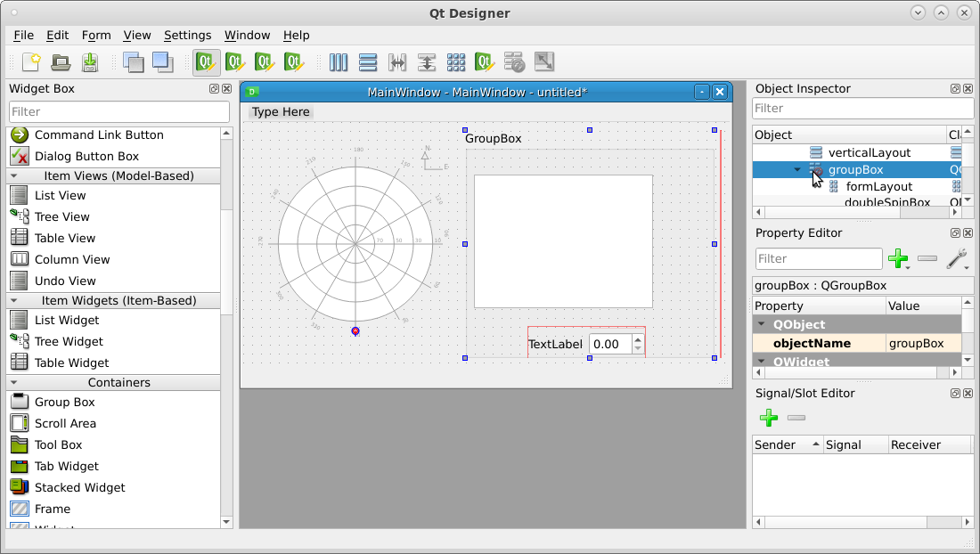Screen dimensions: 980x554
Task: Open the Form menu
Action: 96,36
